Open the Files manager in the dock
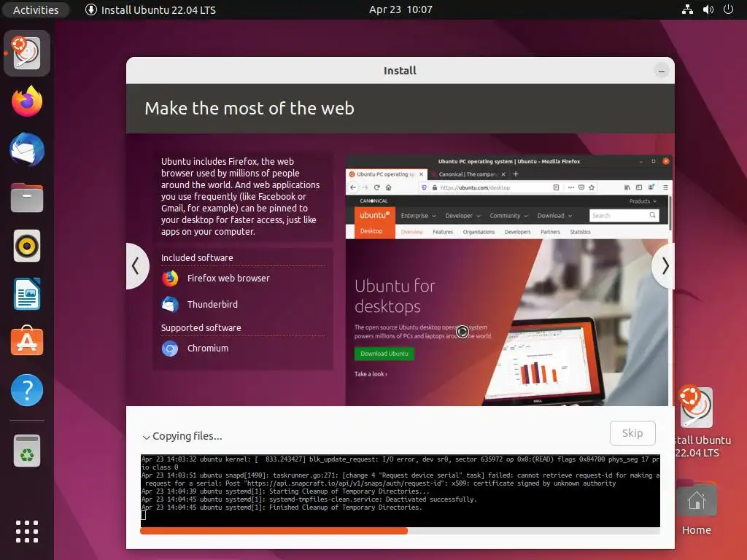The width and height of the screenshot is (747, 560). coord(27,198)
